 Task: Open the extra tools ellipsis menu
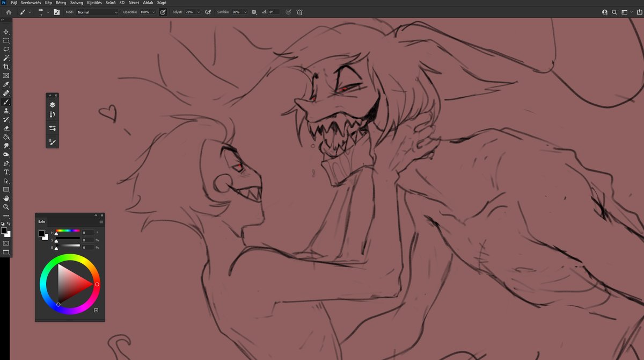click(6, 216)
